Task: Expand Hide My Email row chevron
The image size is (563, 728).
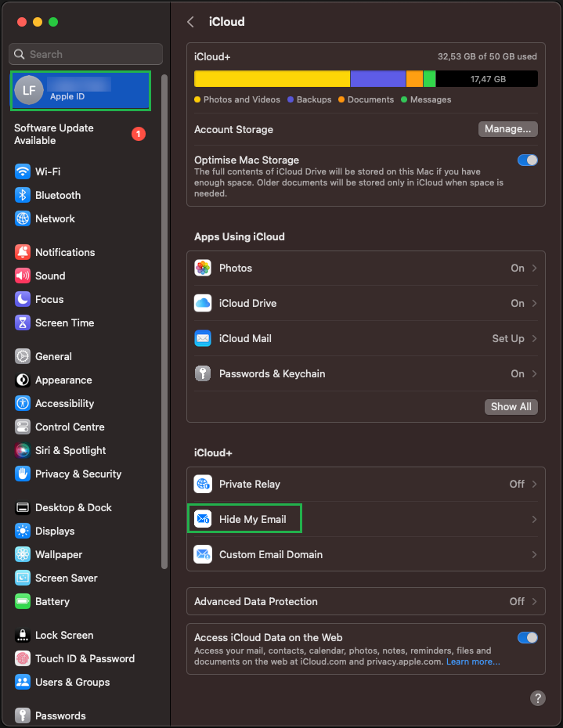Action: tap(534, 519)
